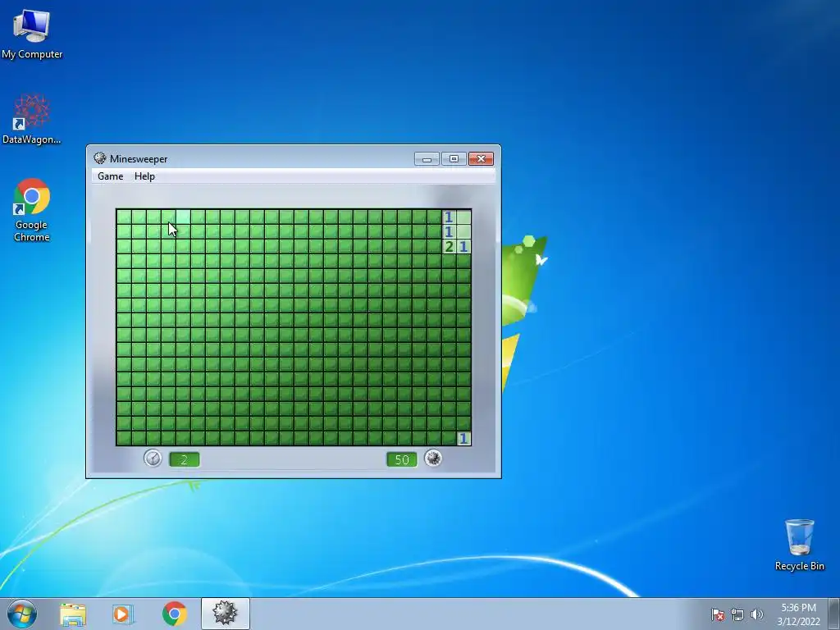Viewport: 840px width, 630px height.
Task: Click the taskbar clock showing 5:36 PM
Action: tap(798, 614)
